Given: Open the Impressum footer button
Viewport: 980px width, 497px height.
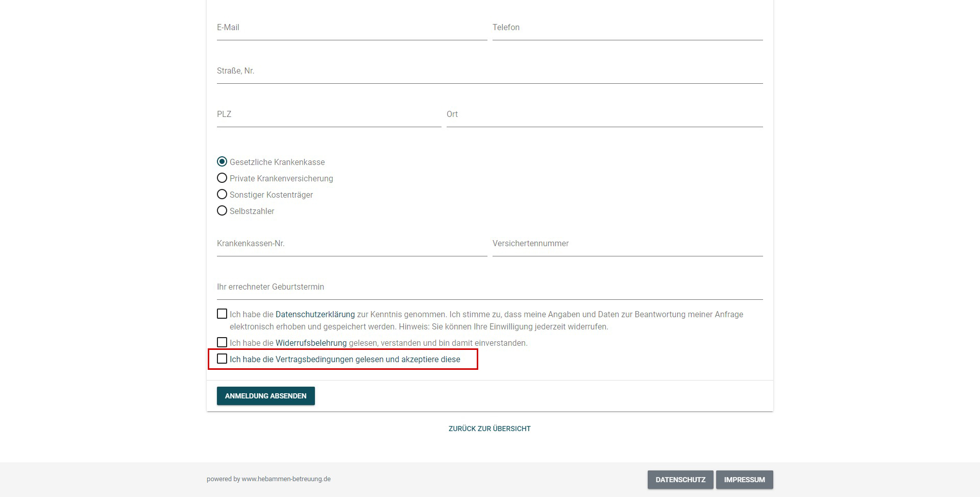Looking at the screenshot, I should (744, 480).
